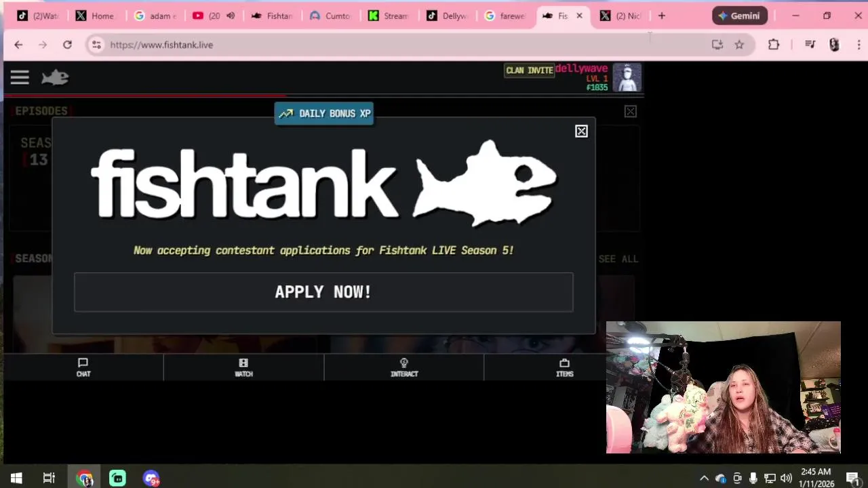Click the microphone tray icon
Screen dimensions: 868x488
(753, 479)
